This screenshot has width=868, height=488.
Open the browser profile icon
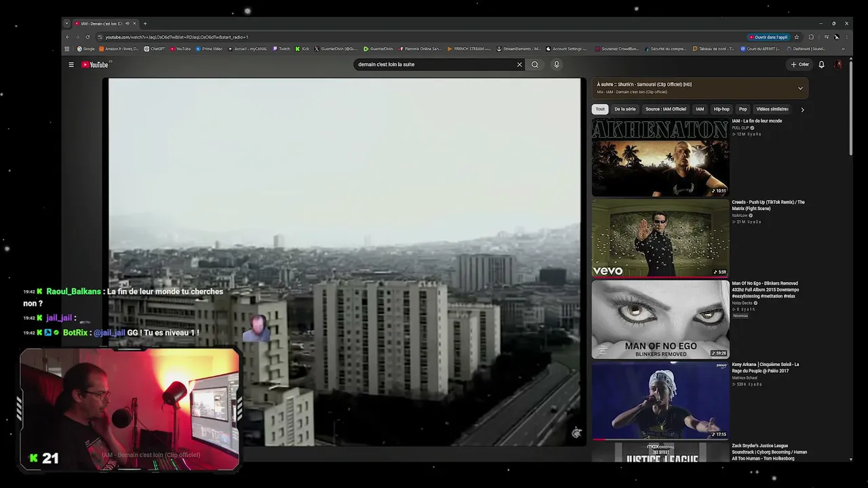[837, 37]
